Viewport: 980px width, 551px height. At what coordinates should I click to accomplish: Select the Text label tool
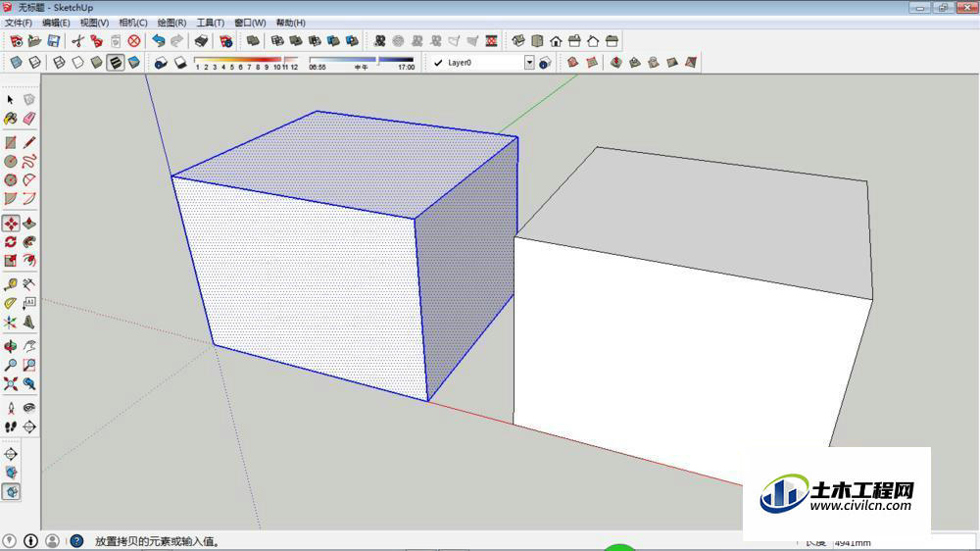pos(29,303)
